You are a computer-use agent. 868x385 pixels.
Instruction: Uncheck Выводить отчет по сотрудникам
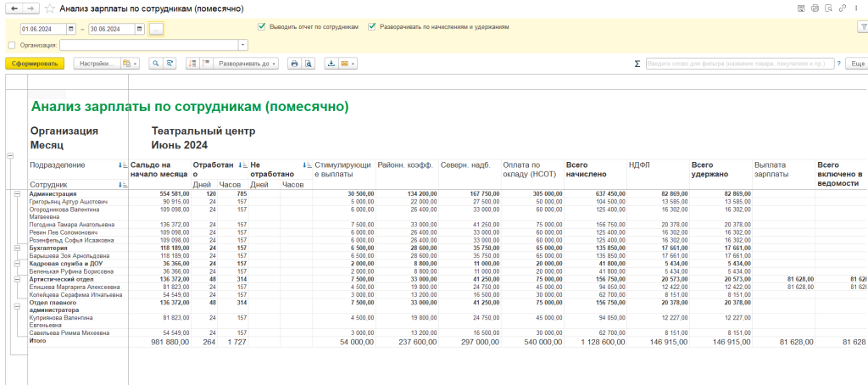coord(262,27)
